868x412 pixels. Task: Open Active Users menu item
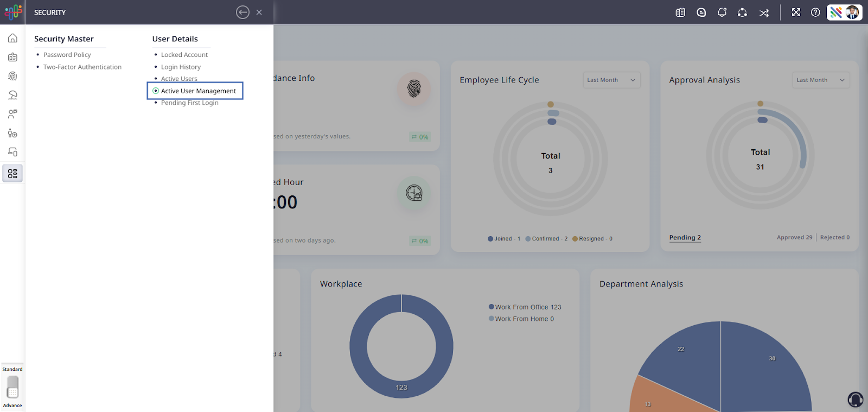click(x=179, y=78)
